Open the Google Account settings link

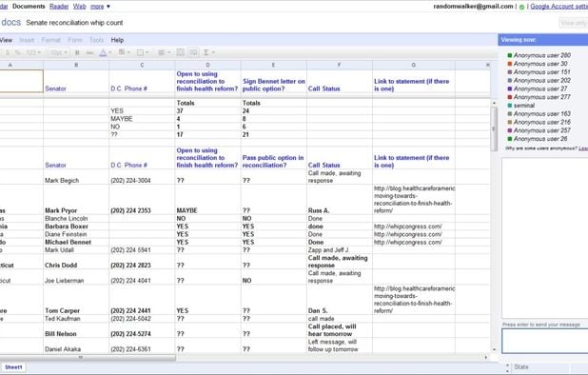click(x=559, y=7)
